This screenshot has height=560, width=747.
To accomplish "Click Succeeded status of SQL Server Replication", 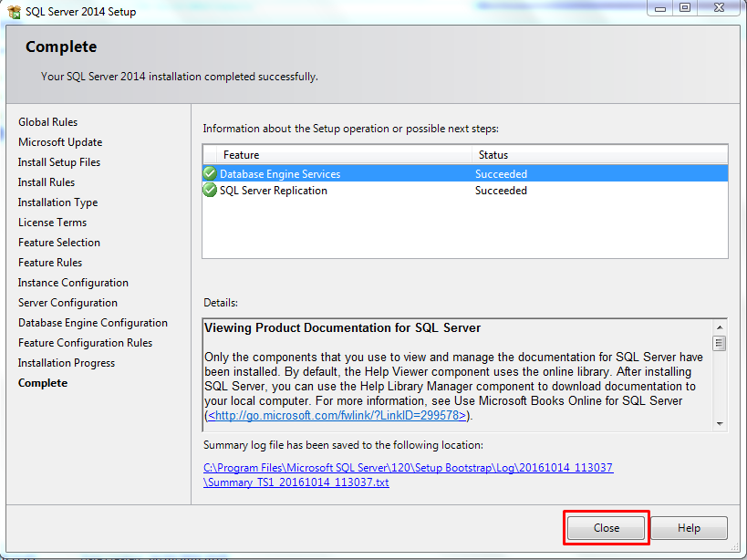I will tap(501, 191).
